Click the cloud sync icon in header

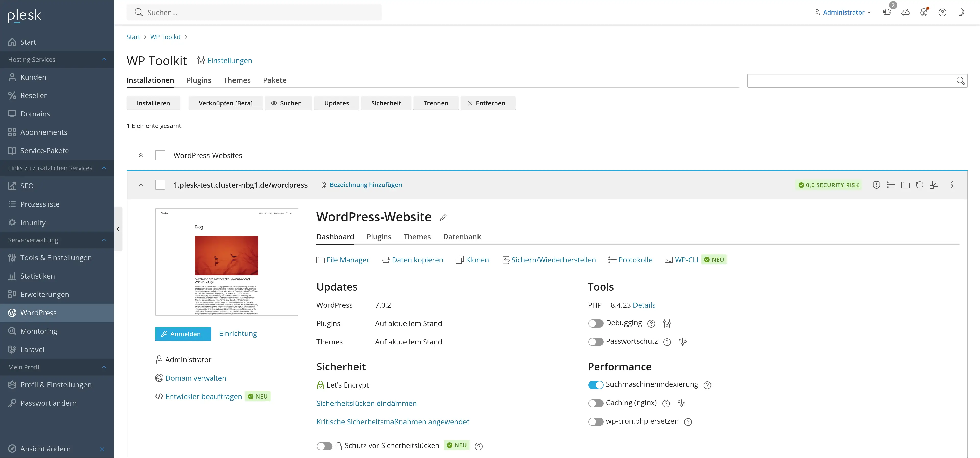(905, 12)
